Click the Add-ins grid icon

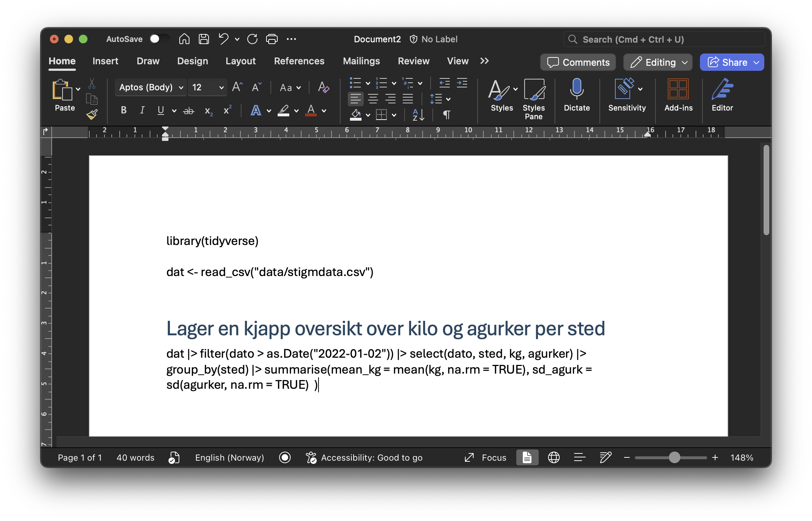[678, 89]
